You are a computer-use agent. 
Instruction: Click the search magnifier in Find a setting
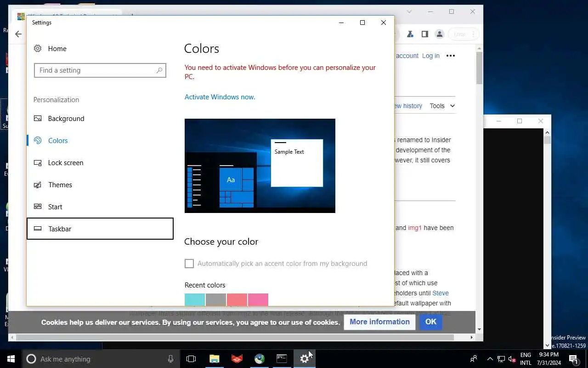[x=159, y=70]
